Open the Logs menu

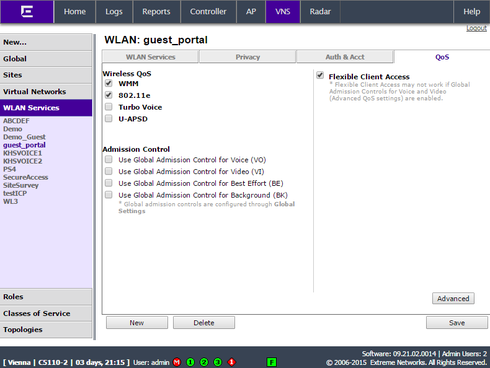point(114,12)
